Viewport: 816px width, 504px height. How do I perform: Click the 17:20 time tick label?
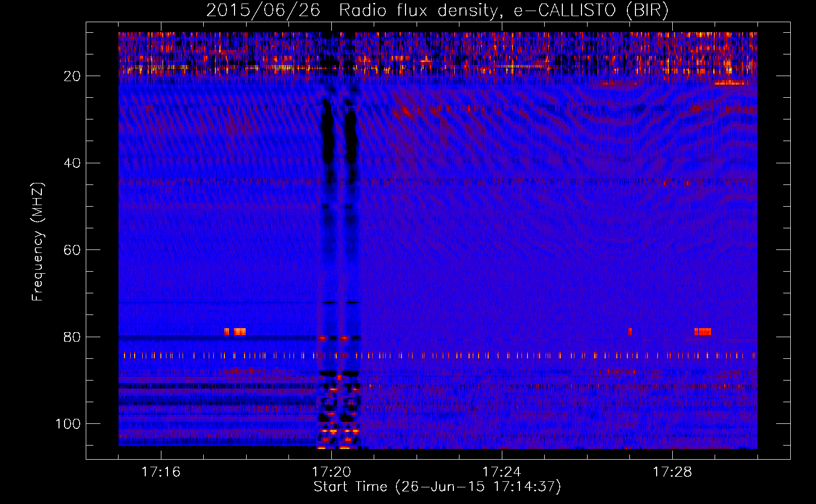coord(331,472)
